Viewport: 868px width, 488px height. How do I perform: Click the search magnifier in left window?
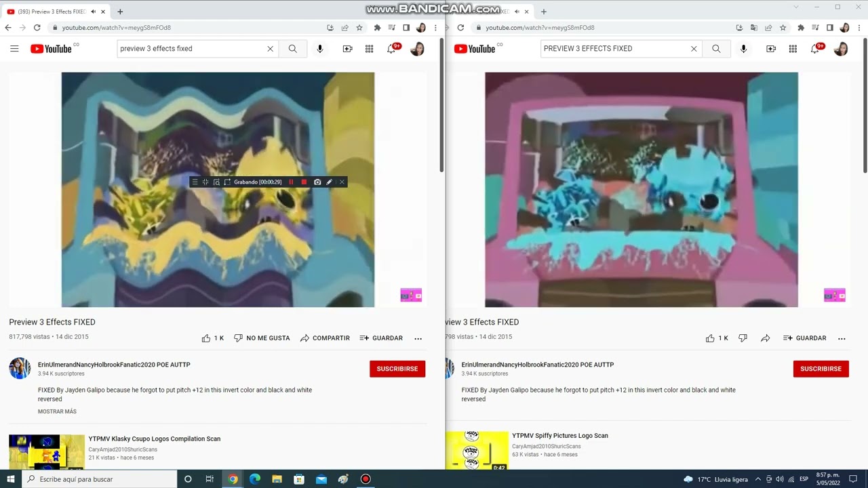click(x=293, y=49)
